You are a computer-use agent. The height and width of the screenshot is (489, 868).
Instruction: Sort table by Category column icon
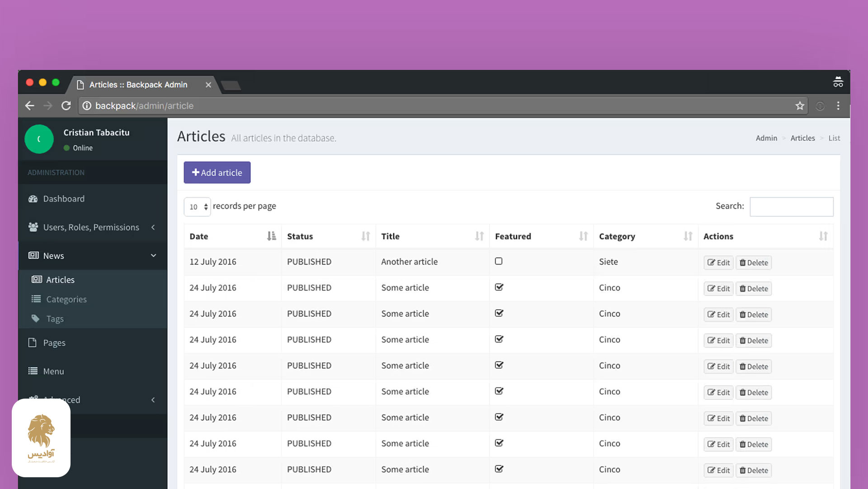[688, 236]
